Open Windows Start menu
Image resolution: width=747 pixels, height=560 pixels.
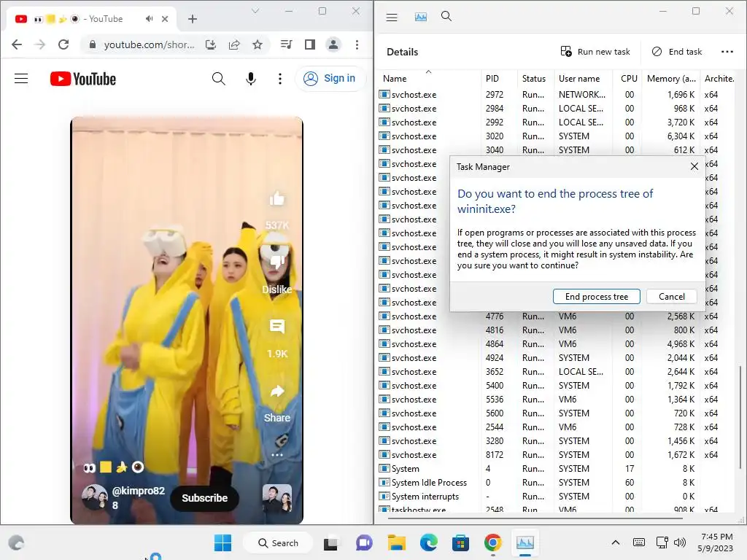tap(222, 542)
